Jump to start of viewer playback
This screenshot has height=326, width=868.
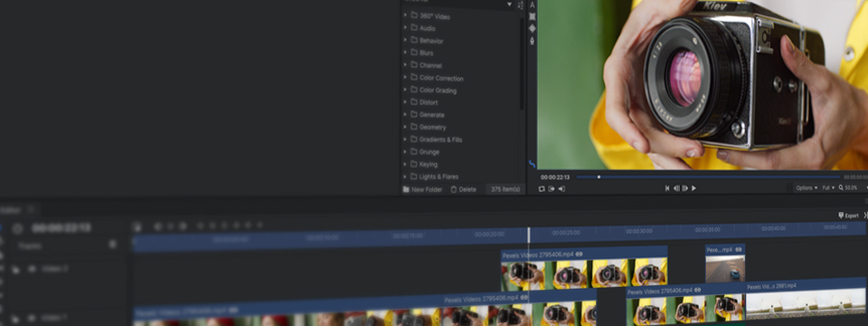point(667,188)
